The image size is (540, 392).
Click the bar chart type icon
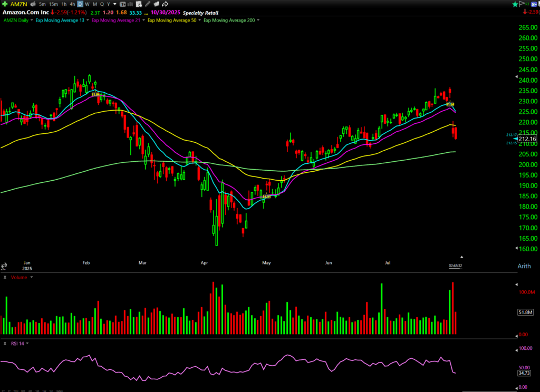(130, 4)
